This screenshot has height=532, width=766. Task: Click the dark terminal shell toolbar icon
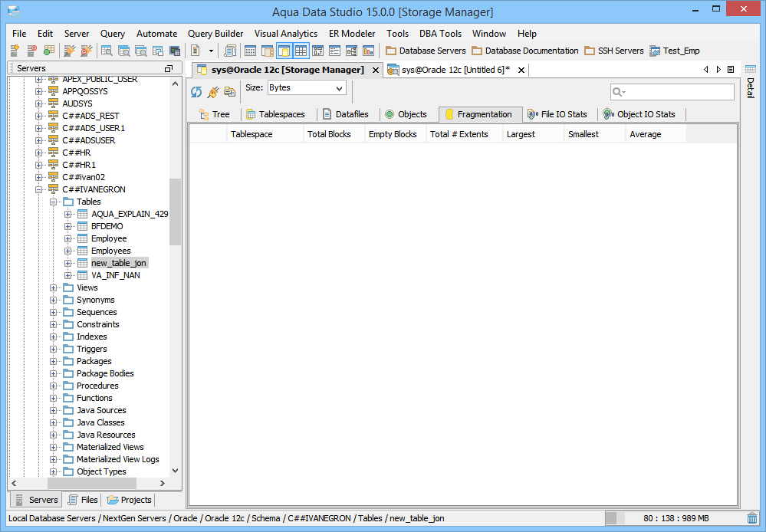174,51
